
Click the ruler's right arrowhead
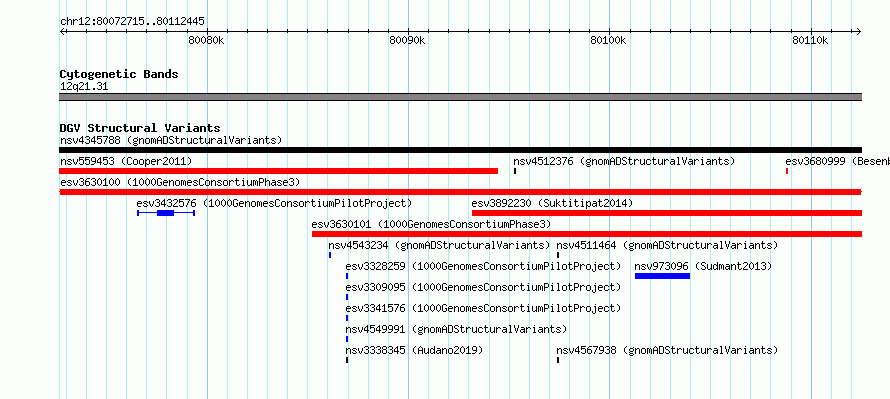pyautogui.click(x=858, y=31)
